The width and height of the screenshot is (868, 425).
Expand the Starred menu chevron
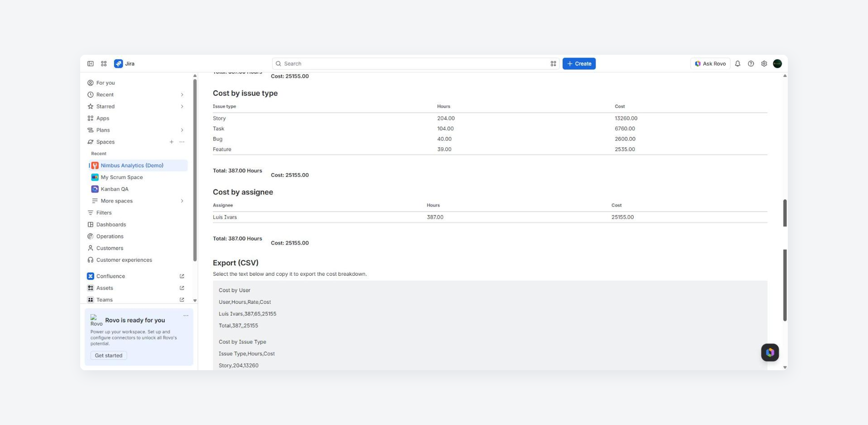pyautogui.click(x=182, y=106)
